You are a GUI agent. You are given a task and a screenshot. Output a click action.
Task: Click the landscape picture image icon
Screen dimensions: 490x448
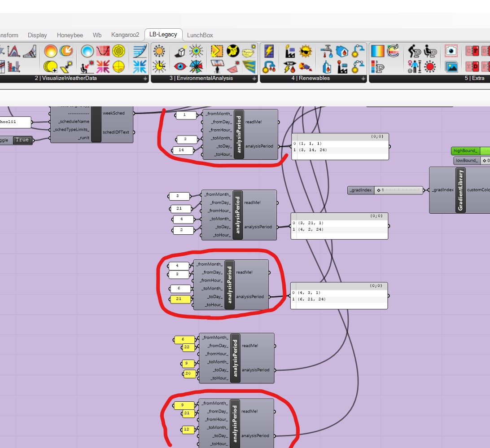451,66
